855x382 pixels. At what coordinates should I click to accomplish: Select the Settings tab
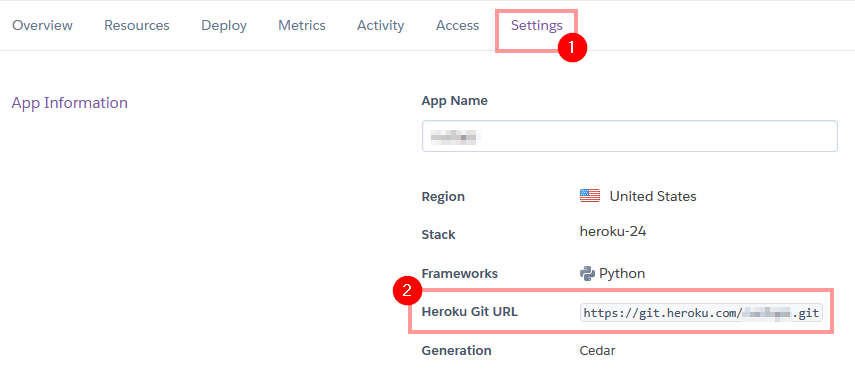click(x=537, y=26)
